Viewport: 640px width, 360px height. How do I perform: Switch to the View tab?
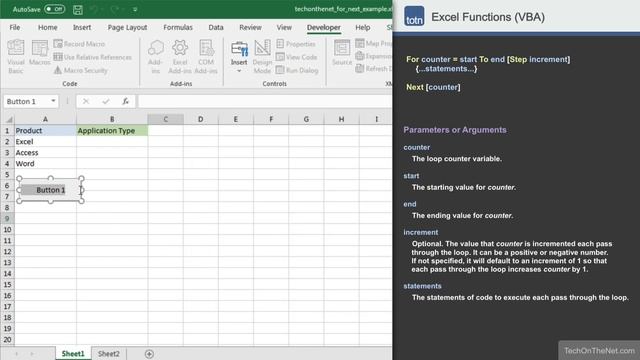click(284, 27)
